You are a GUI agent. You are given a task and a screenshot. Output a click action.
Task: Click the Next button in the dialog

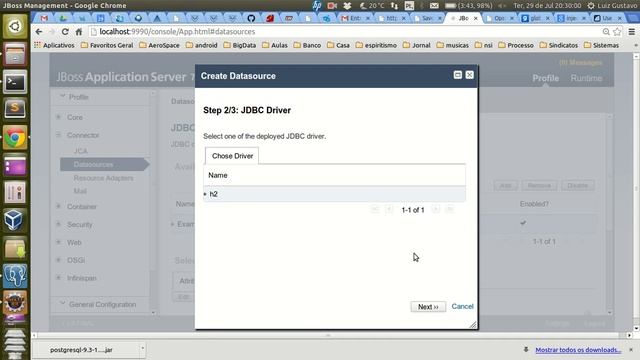[428, 307]
